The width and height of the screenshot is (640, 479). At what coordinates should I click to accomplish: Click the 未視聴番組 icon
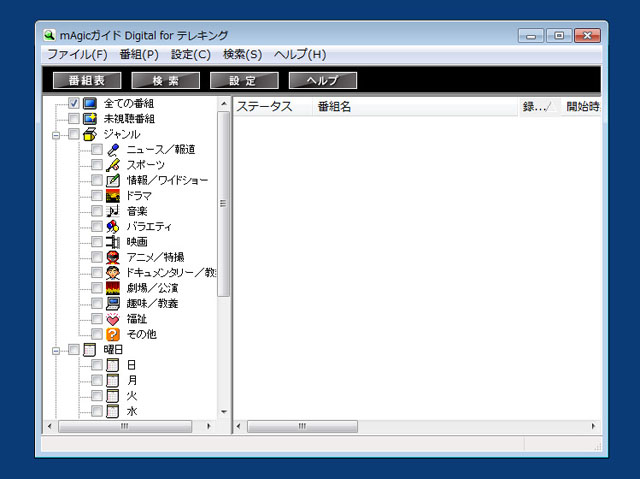90,119
